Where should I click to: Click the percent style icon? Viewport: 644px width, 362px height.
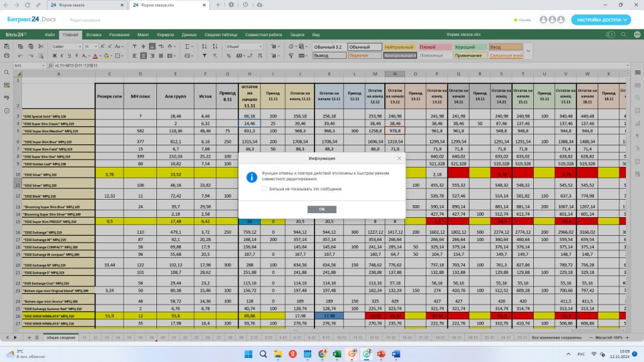click(229, 56)
